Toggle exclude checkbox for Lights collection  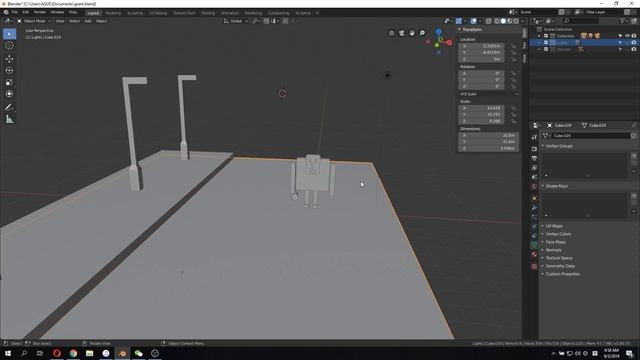point(546,42)
